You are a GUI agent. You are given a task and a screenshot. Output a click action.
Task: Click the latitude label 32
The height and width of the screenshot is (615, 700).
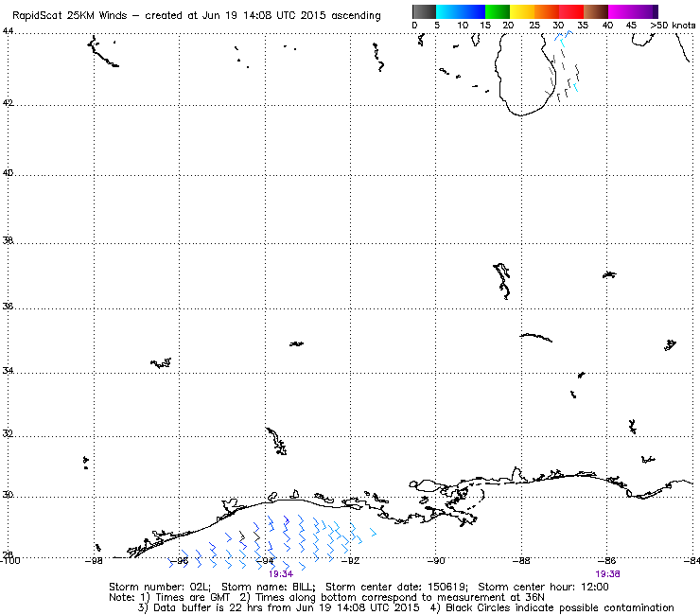coord(8,433)
